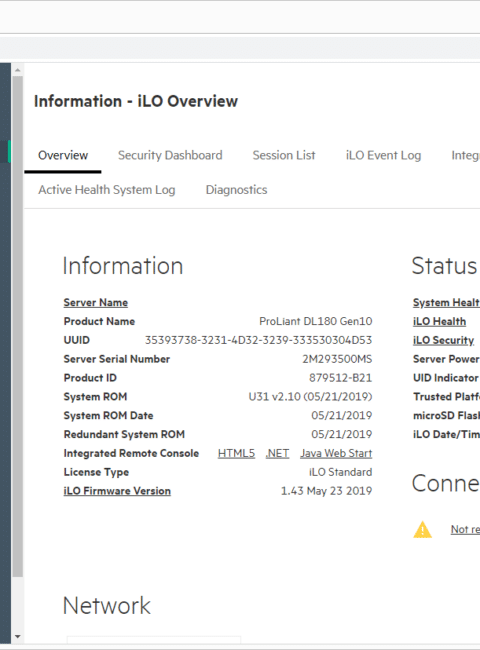Click the Server Power label
Viewport: 480px width, 650px height.
(x=446, y=359)
